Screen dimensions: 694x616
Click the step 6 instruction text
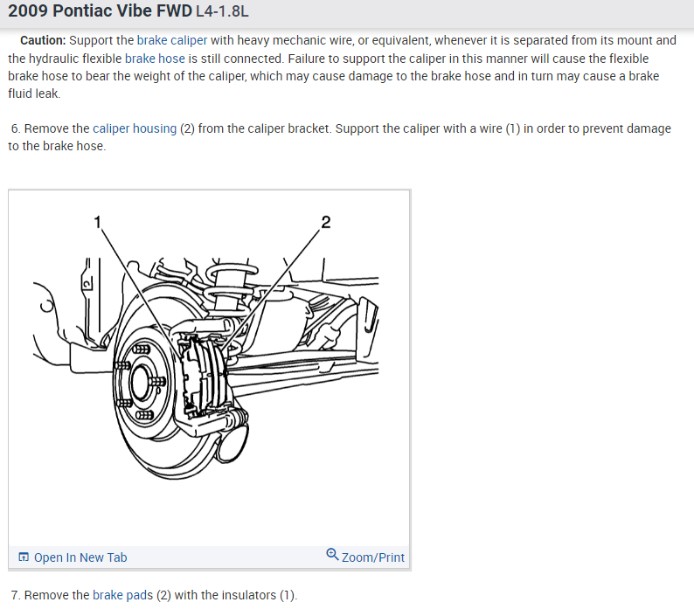tap(339, 137)
